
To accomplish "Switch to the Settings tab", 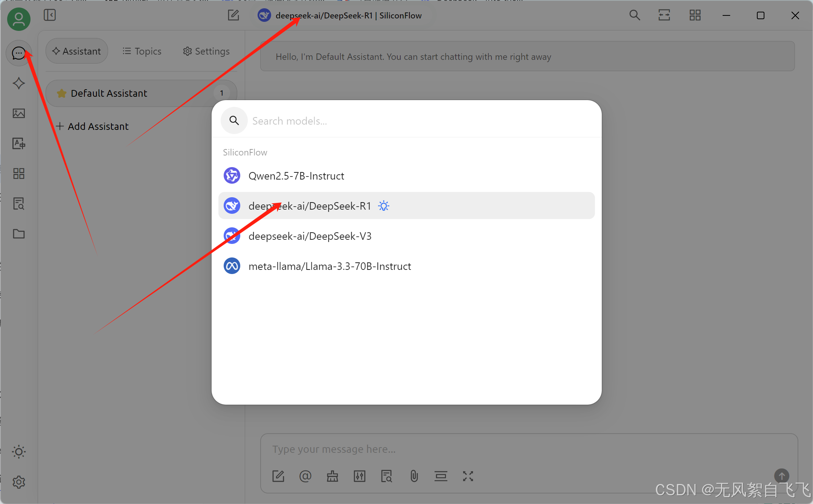I will click(x=206, y=51).
